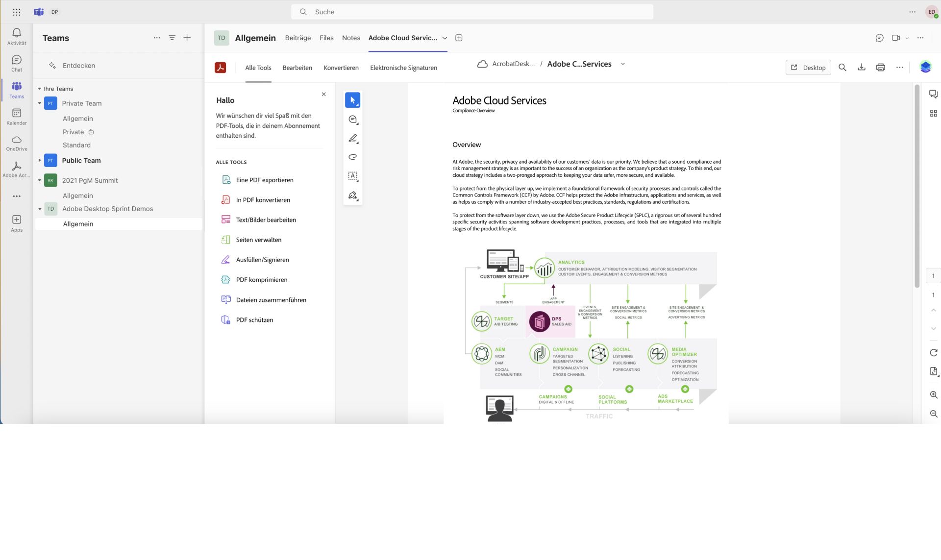The width and height of the screenshot is (941, 560).
Task: Open Chat in the left rail
Action: pos(17,63)
